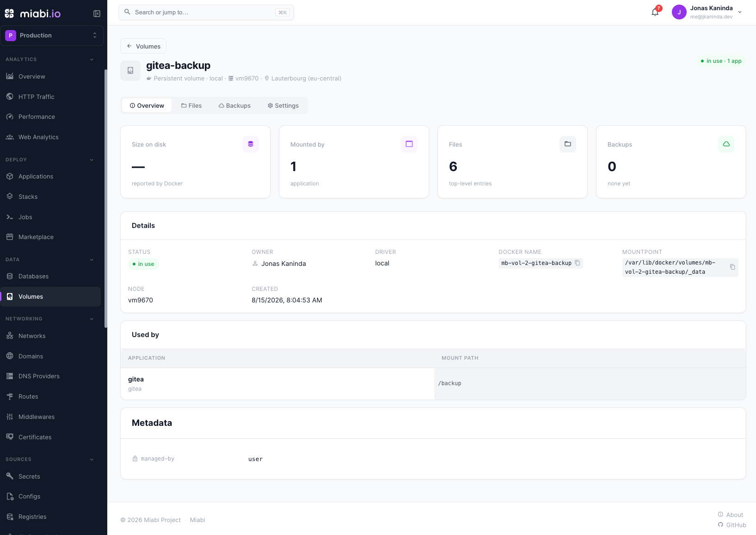The height and width of the screenshot is (535, 756).
Task: Collapse the sidebar using the panel icon
Action: (97, 13)
